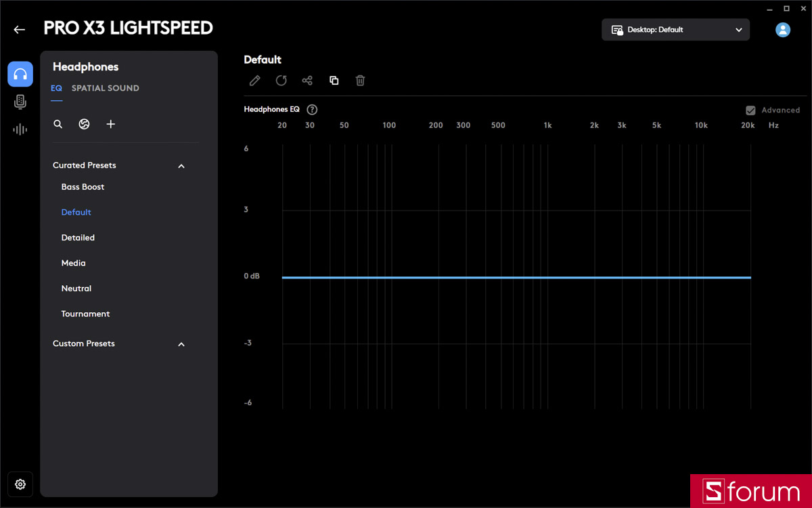Maximize the window
The image size is (812, 508).
point(786,8)
